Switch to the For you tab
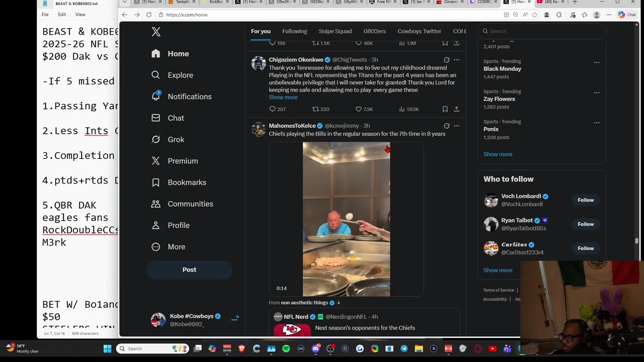This screenshot has height=362, width=644. [x=261, y=31]
